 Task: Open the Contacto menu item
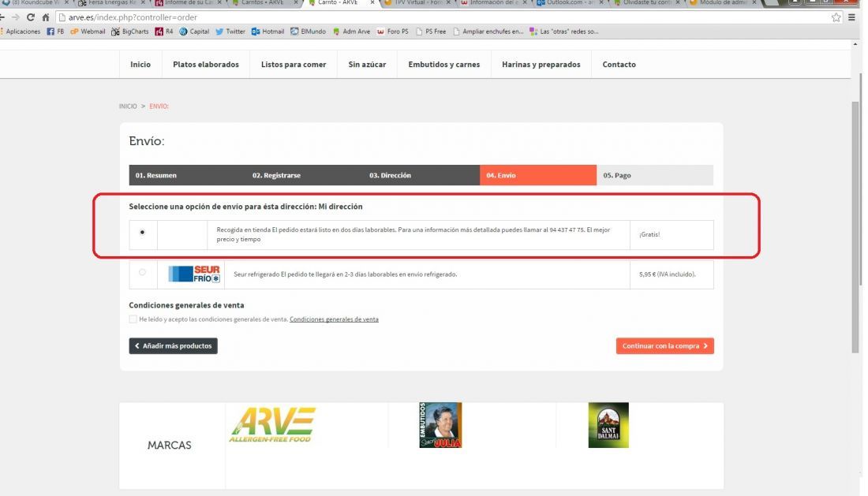(x=619, y=65)
